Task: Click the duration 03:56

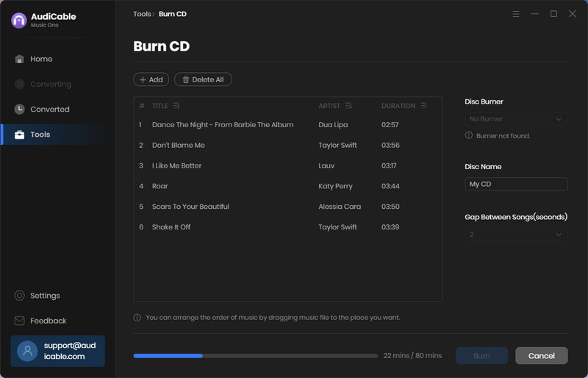Action: coord(390,146)
